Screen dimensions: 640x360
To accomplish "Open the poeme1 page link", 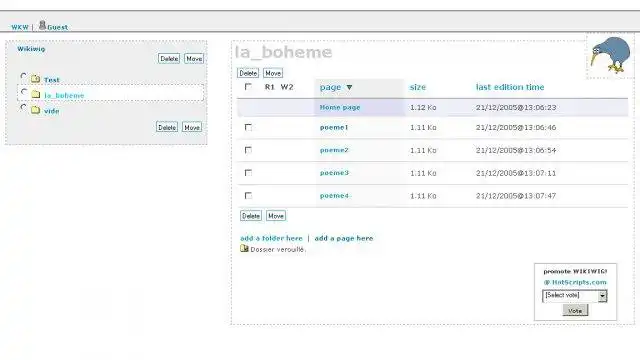I will pyautogui.click(x=334, y=127).
